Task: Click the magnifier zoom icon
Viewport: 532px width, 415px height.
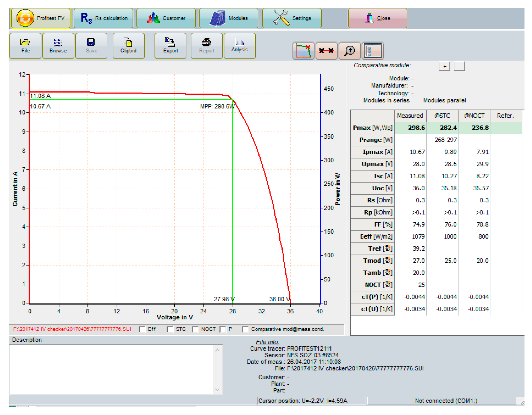Action: point(350,51)
